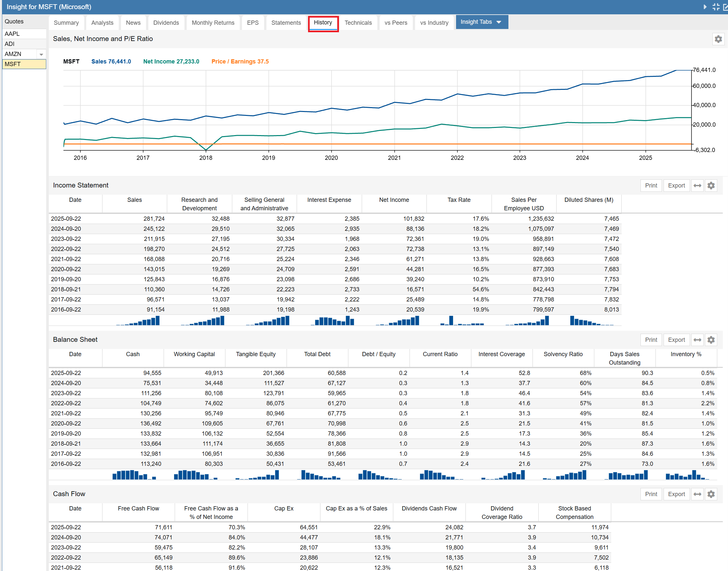This screenshot has width=728, height=571.
Task: Click the Income Statement settings gear
Action: pos(711,186)
